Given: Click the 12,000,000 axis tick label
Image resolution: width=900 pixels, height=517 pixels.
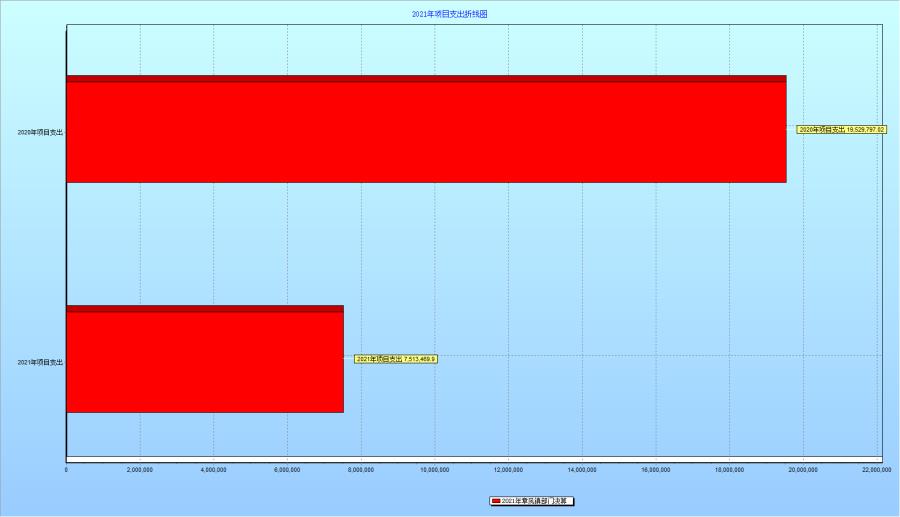Looking at the screenshot, I should pos(509,468).
